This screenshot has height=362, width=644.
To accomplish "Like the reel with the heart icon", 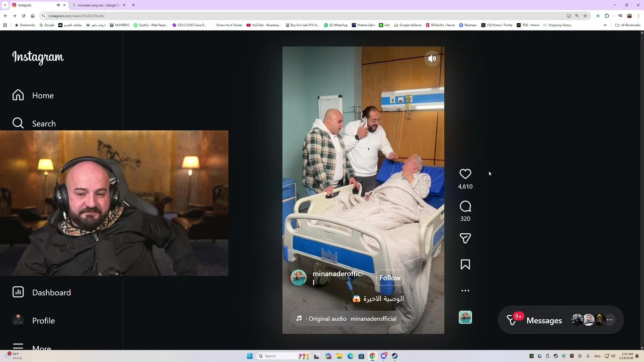I will point(465,174).
